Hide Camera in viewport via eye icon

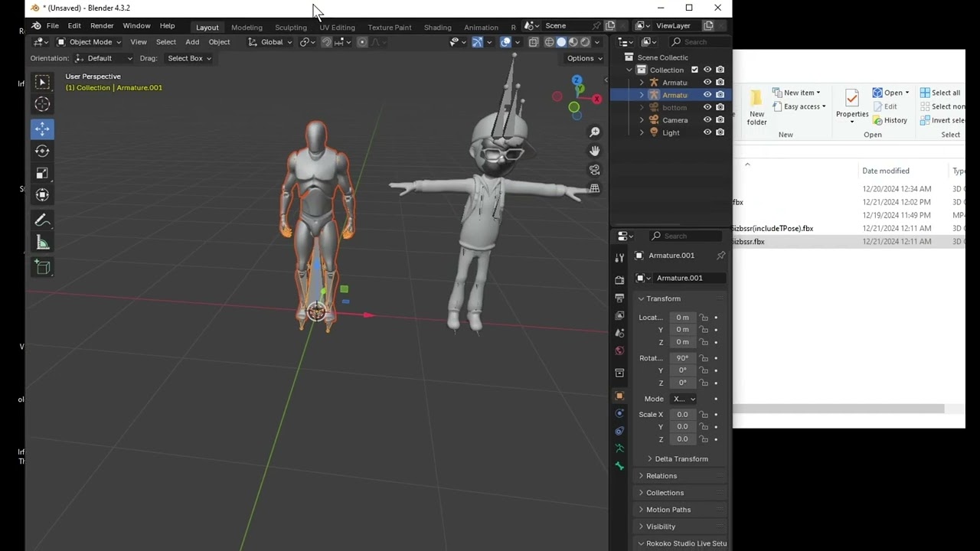[x=707, y=120]
